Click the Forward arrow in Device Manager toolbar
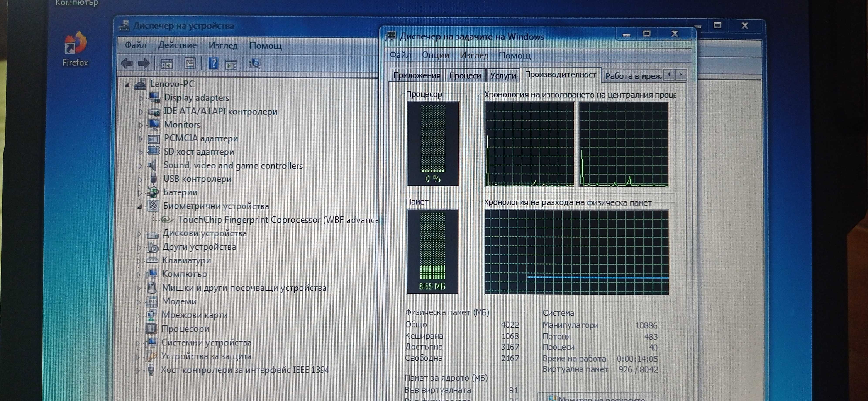 144,63
